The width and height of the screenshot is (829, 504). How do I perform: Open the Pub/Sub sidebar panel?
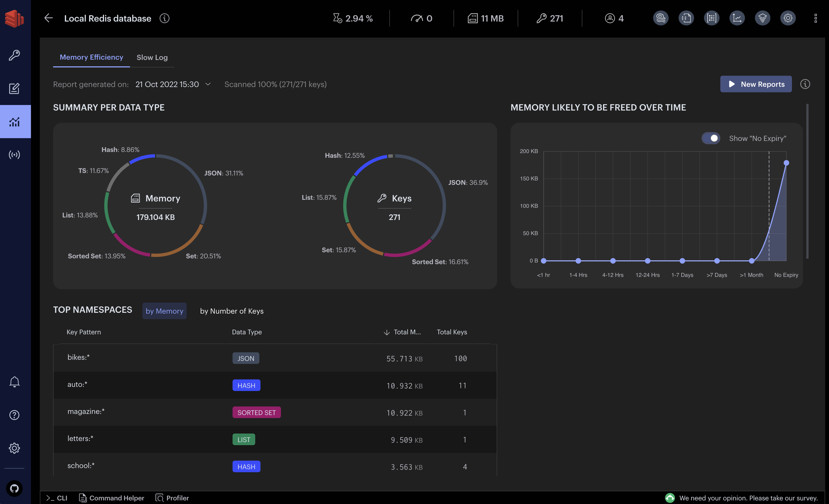pos(14,154)
